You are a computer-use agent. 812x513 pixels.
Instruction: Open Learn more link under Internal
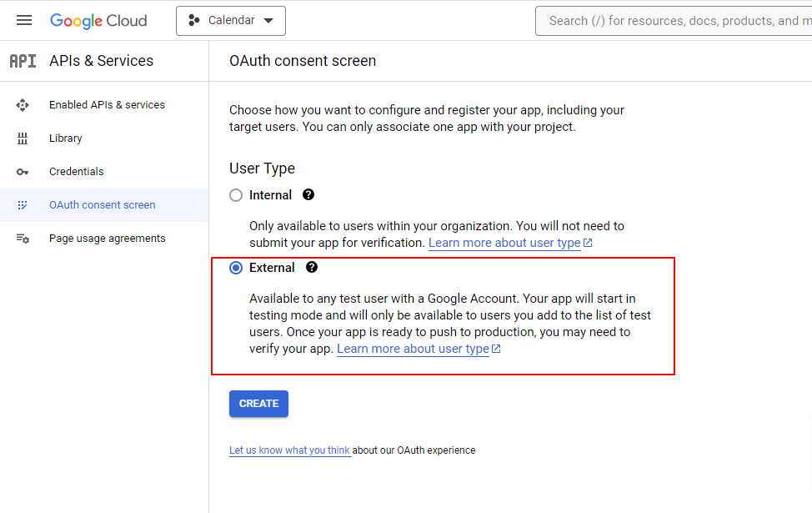click(x=510, y=243)
